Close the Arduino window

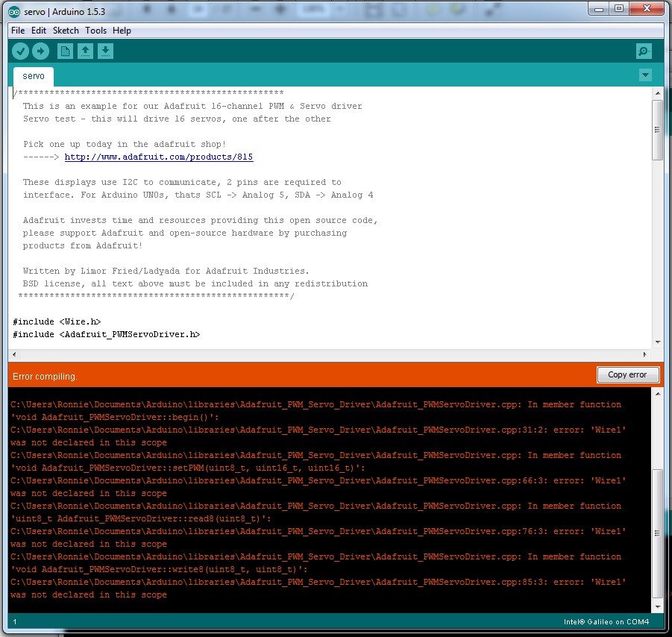(647, 8)
